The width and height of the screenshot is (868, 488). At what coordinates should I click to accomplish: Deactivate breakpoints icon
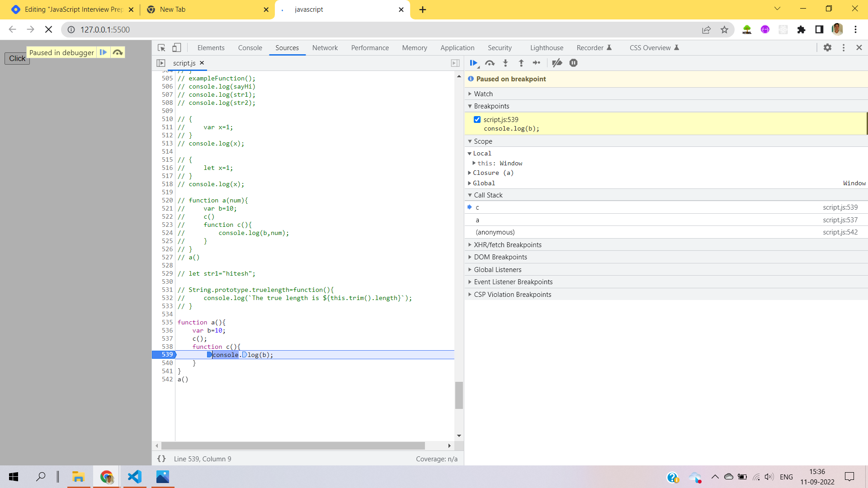coord(557,63)
